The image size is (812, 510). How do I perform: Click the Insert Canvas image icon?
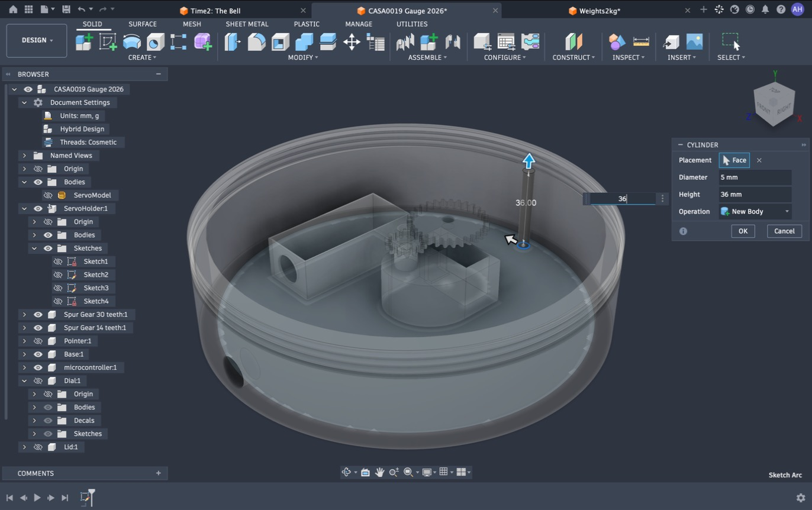(x=694, y=42)
